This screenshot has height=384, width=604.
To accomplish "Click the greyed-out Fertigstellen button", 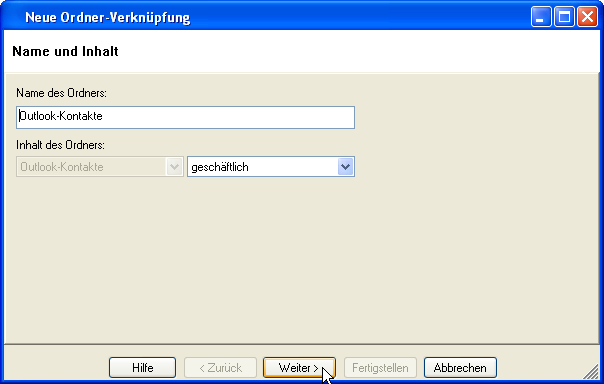I will [x=380, y=368].
